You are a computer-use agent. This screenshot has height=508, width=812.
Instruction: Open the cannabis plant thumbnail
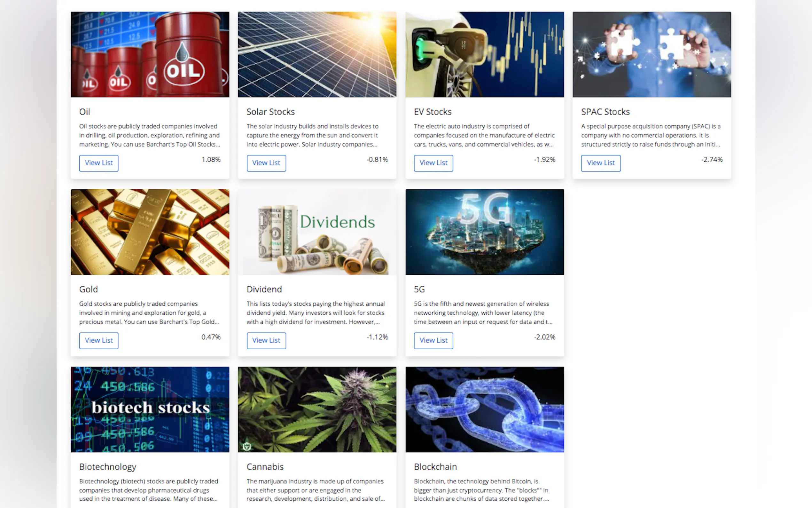tap(317, 409)
